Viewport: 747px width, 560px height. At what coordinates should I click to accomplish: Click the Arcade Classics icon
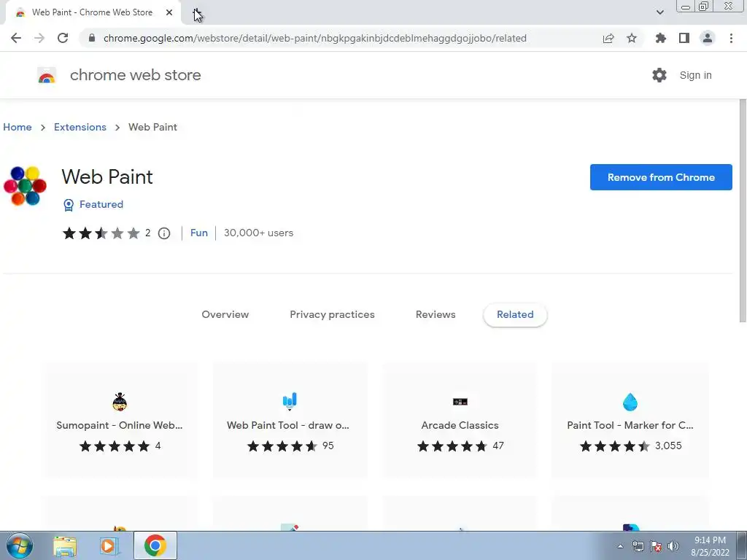tap(460, 402)
